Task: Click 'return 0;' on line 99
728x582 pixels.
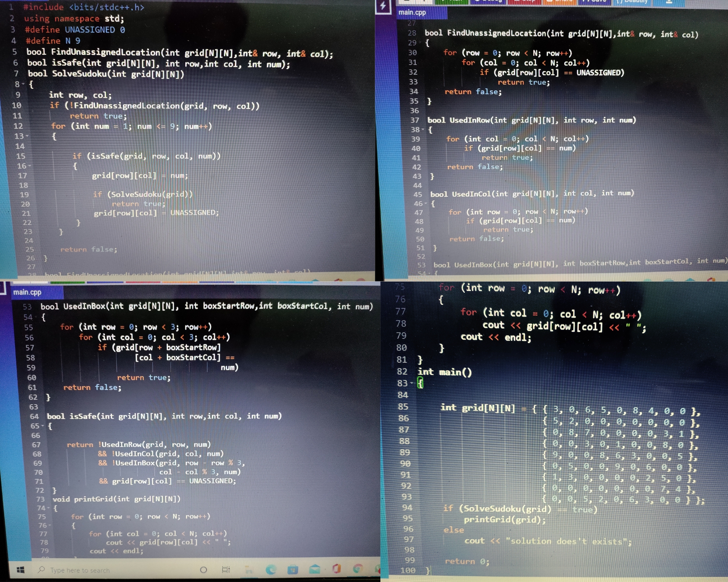Action: point(467,561)
